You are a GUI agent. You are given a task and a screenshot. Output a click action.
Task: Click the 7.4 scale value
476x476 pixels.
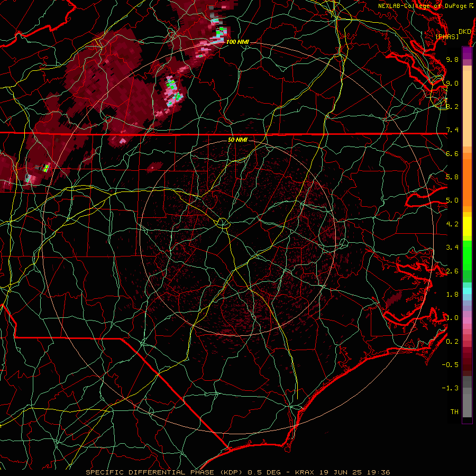pos(452,130)
